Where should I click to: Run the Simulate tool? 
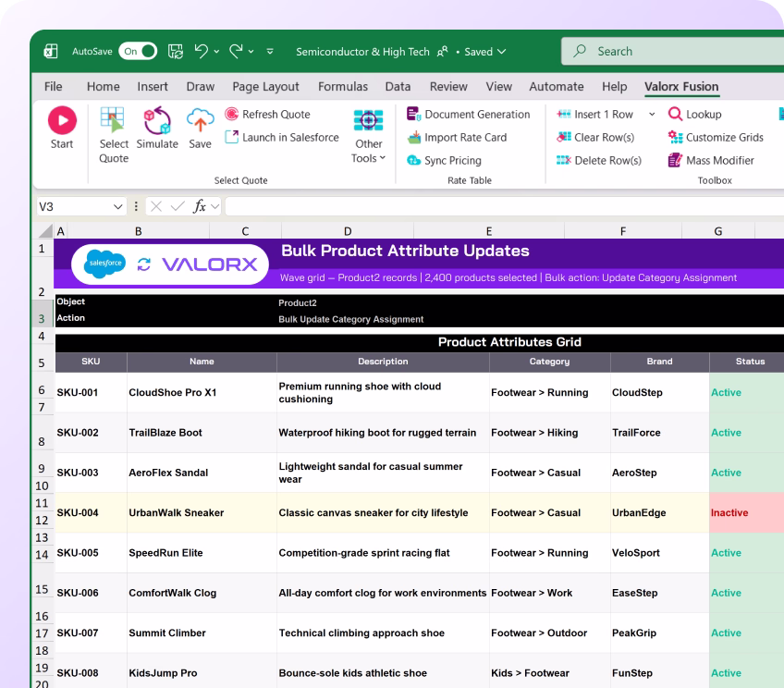click(157, 128)
